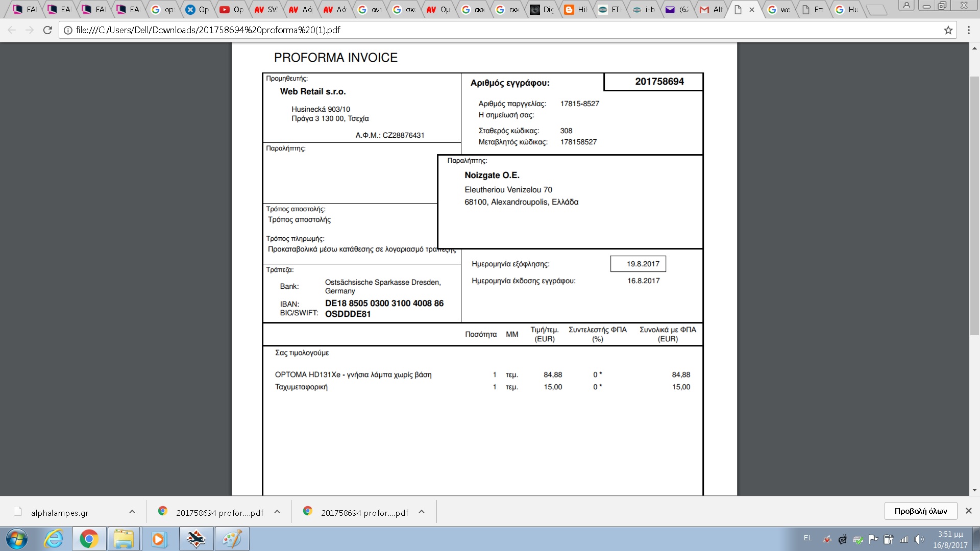Open the Chrome three-dot menu

coord(969,30)
